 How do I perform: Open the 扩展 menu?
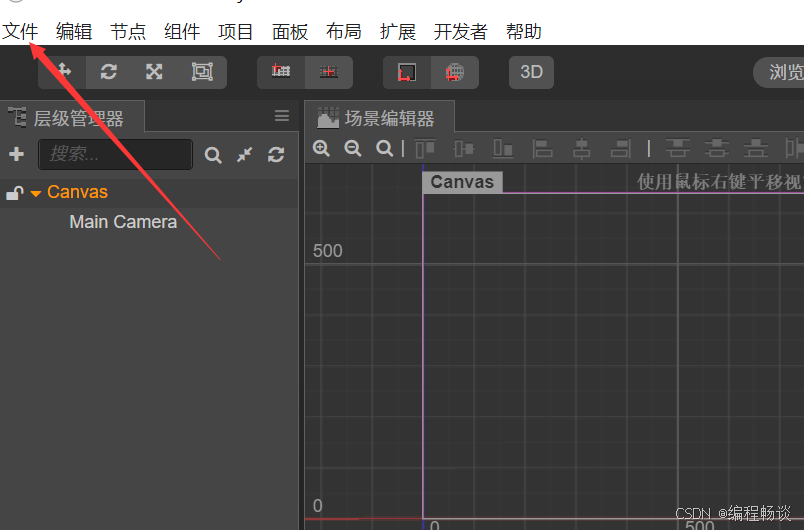pos(398,32)
